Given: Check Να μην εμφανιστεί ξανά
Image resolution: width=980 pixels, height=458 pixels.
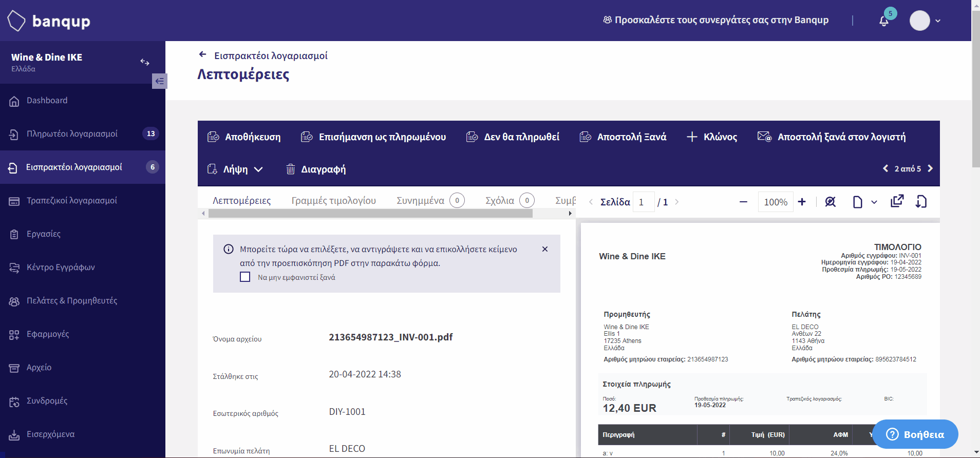Looking at the screenshot, I should (245, 277).
